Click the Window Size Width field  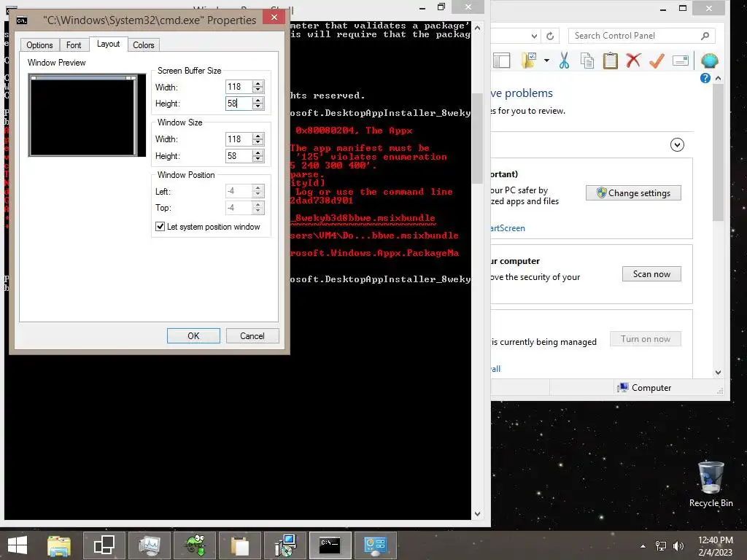coord(239,139)
